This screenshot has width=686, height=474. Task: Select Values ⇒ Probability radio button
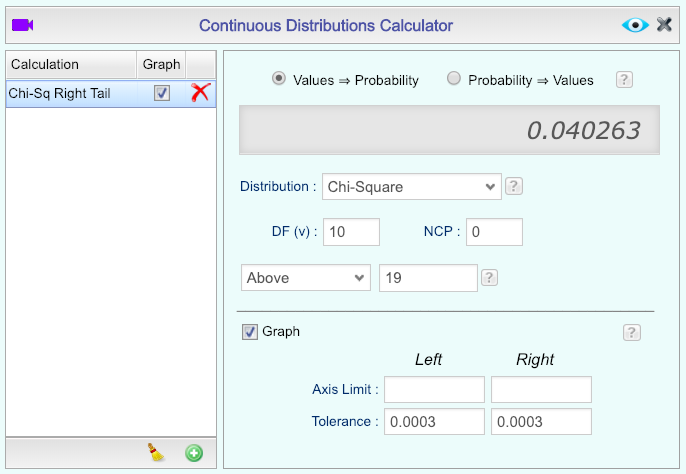[x=279, y=79]
